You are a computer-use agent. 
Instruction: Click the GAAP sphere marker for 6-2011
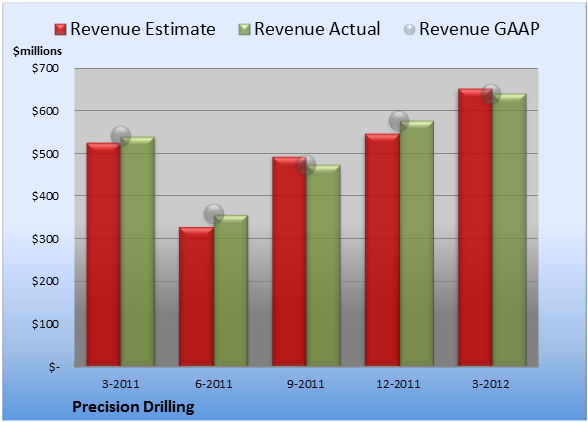[214, 214]
